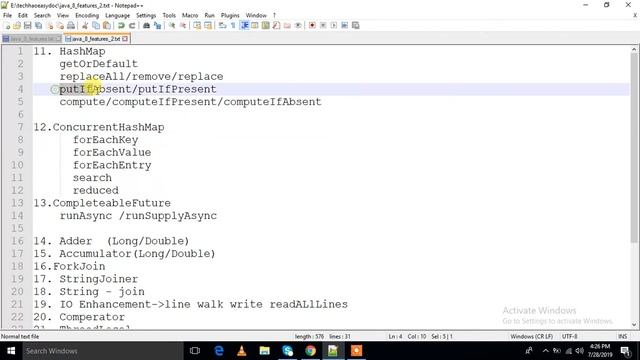Undo last edit with toolbar arrow
640x360 pixels.
pos(121,25)
